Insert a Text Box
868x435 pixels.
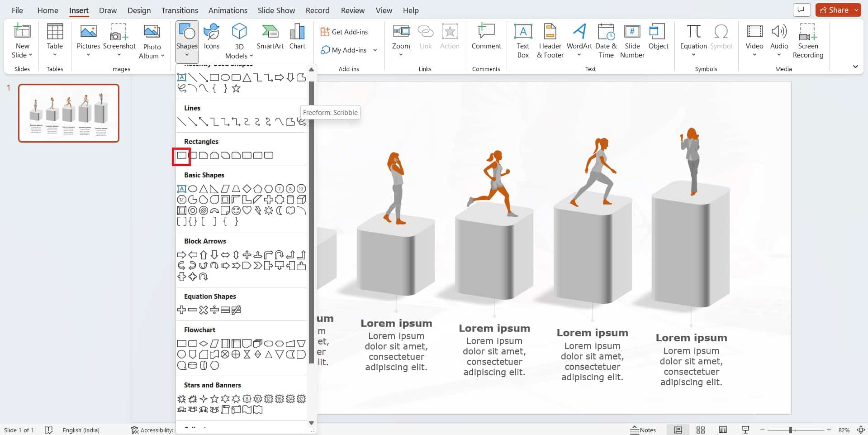pos(522,39)
